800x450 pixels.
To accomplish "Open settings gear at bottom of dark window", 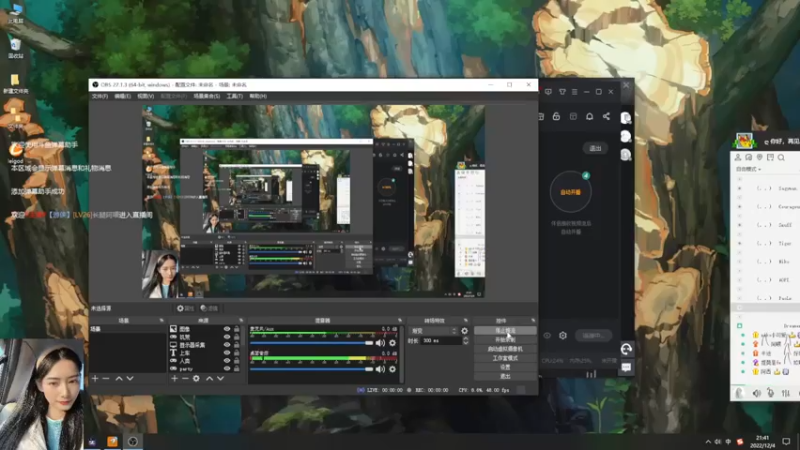I will click(x=563, y=335).
